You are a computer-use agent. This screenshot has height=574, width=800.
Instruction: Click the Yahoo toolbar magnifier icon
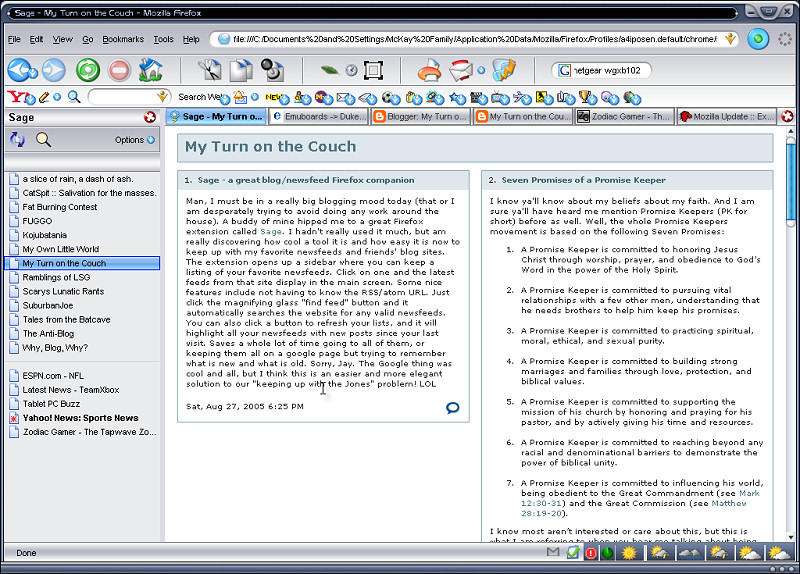(74, 96)
